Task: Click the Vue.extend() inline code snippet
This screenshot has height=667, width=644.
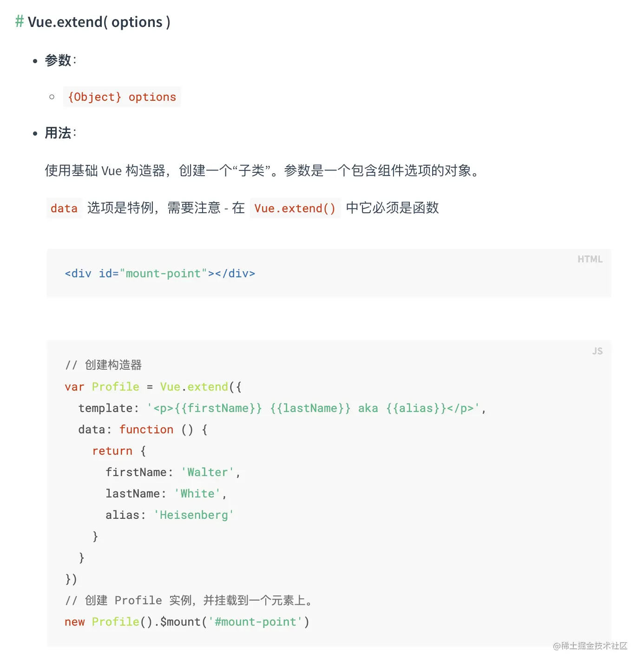Action: (295, 208)
